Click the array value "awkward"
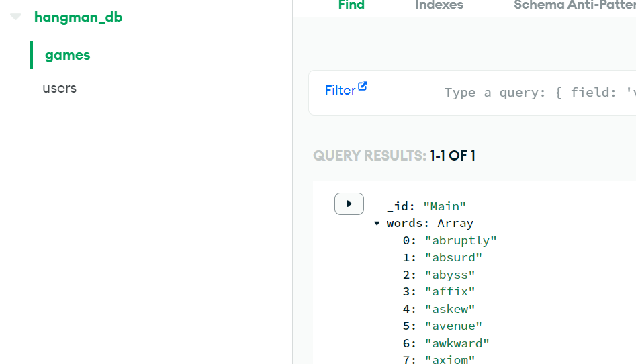 [x=457, y=343]
